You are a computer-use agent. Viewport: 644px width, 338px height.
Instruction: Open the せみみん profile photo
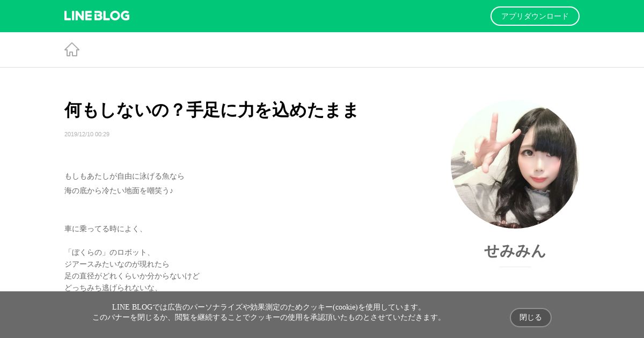coord(515,164)
